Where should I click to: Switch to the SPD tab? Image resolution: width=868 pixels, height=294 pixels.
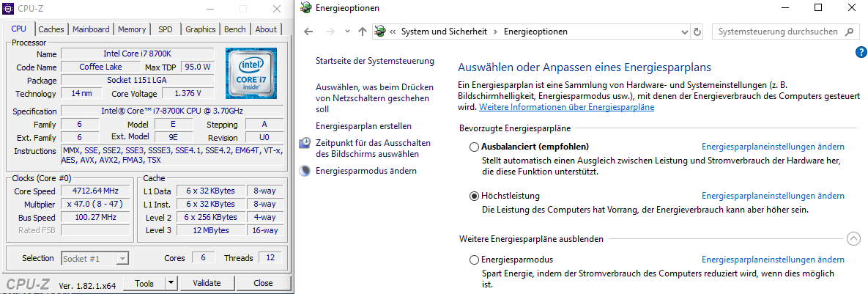pos(165,29)
